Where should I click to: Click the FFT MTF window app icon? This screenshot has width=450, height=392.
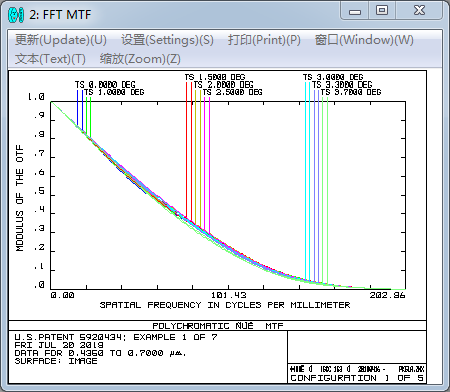click(x=16, y=15)
